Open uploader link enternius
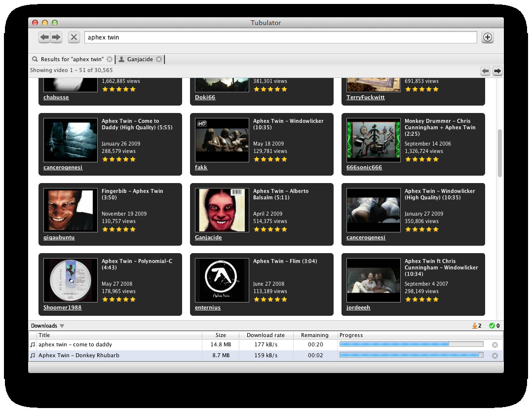532x412 pixels. pyautogui.click(x=208, y=307)
